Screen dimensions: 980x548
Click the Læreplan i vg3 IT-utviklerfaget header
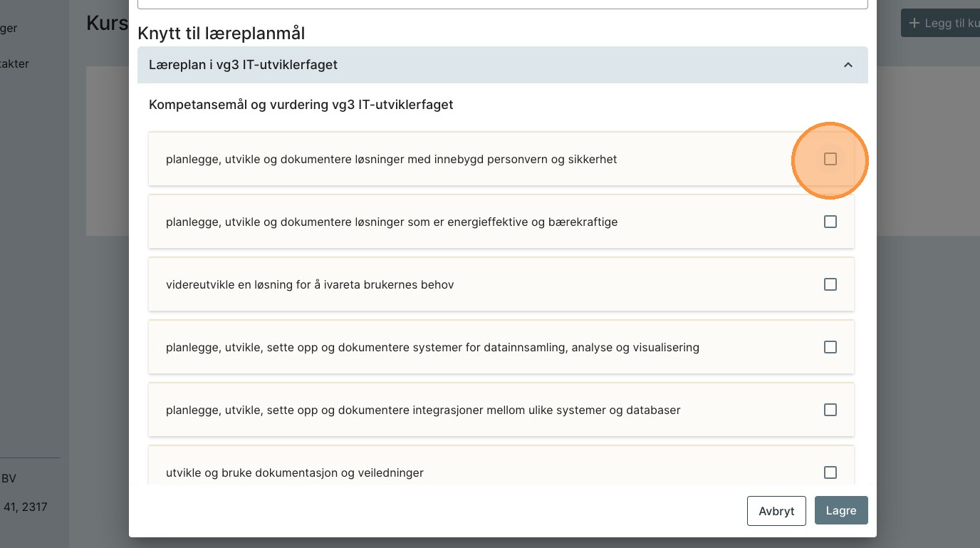(244, 65)
